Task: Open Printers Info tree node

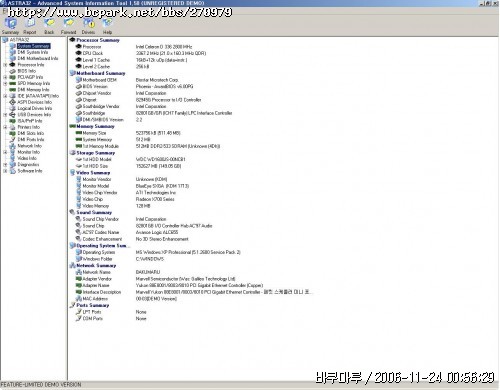Action: (x=28, y=127)
